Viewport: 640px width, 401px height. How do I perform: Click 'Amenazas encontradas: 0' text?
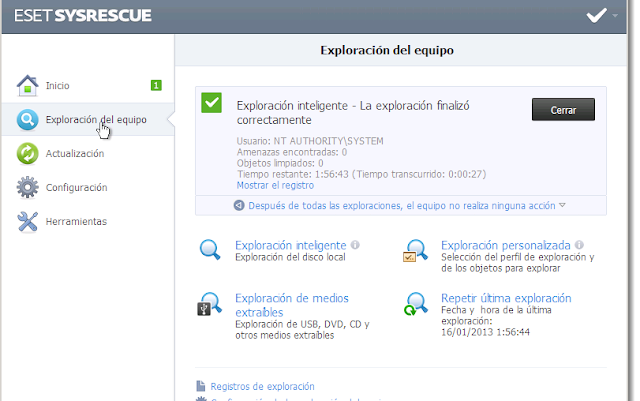click(292, 152)
